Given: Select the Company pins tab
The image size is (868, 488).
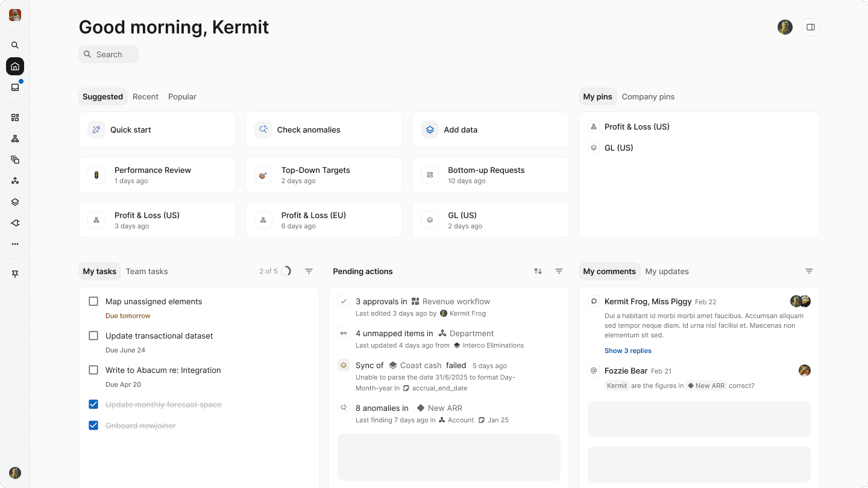Looking at the screenshot, I should [x=648, y=96].
